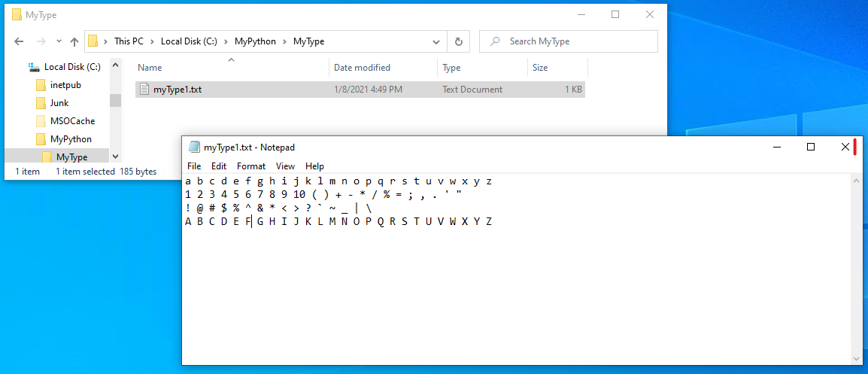This screenshot has width=868, height=374.
Task: Open the address bar history dropdown
Action: pos(436,41)
